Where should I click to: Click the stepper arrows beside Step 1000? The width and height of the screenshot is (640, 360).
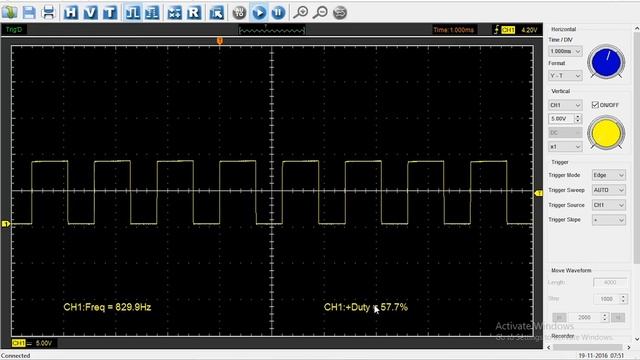point(623,299)
